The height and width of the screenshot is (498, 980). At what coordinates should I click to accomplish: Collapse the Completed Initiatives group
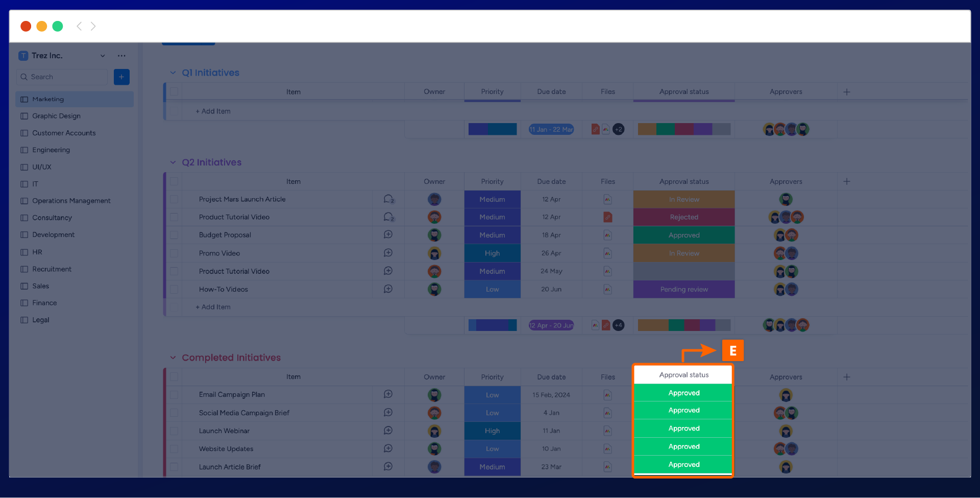173,358
